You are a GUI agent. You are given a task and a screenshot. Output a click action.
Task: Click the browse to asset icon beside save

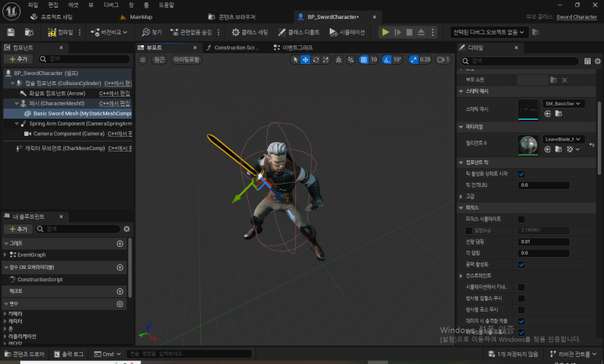29,32
